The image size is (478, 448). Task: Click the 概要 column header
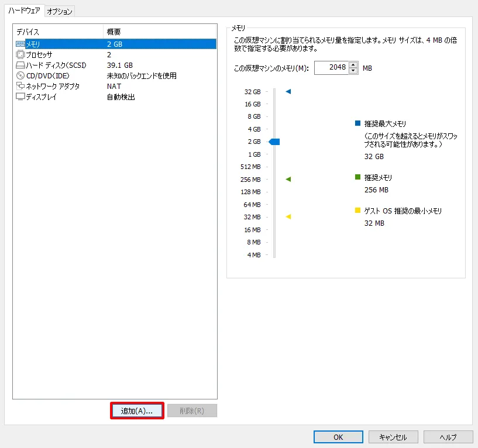pos(160,32)
